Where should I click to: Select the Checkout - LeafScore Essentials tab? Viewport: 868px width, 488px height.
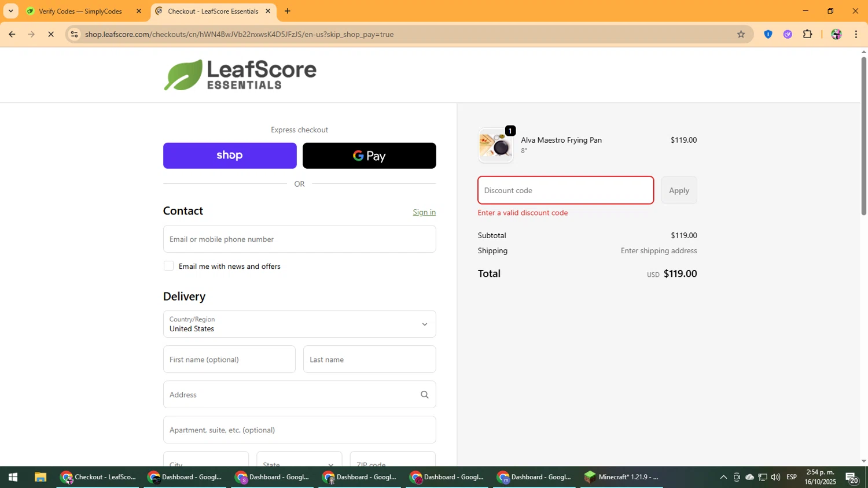pos(213,11)
